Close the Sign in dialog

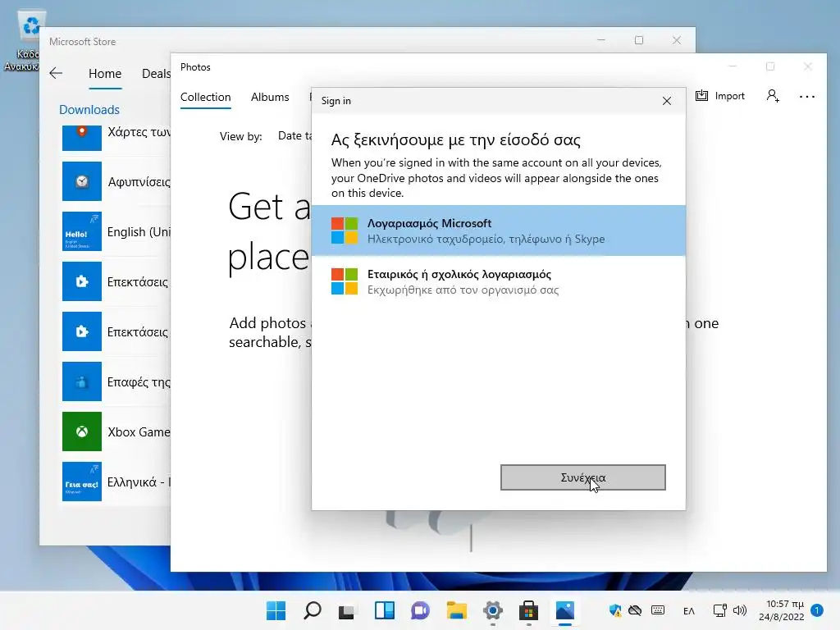tap(666, 101)
